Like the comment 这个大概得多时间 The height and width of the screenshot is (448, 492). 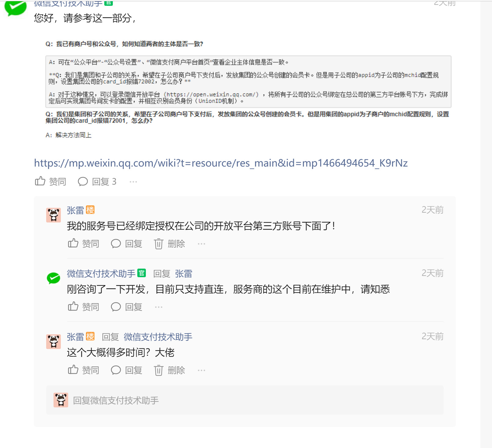tap(73, 370)
